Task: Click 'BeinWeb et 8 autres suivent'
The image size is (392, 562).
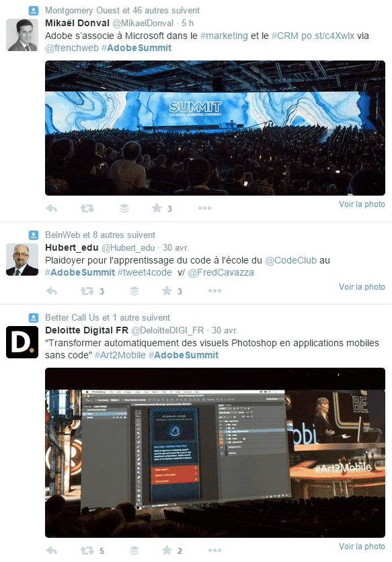Action: [100, 235]
